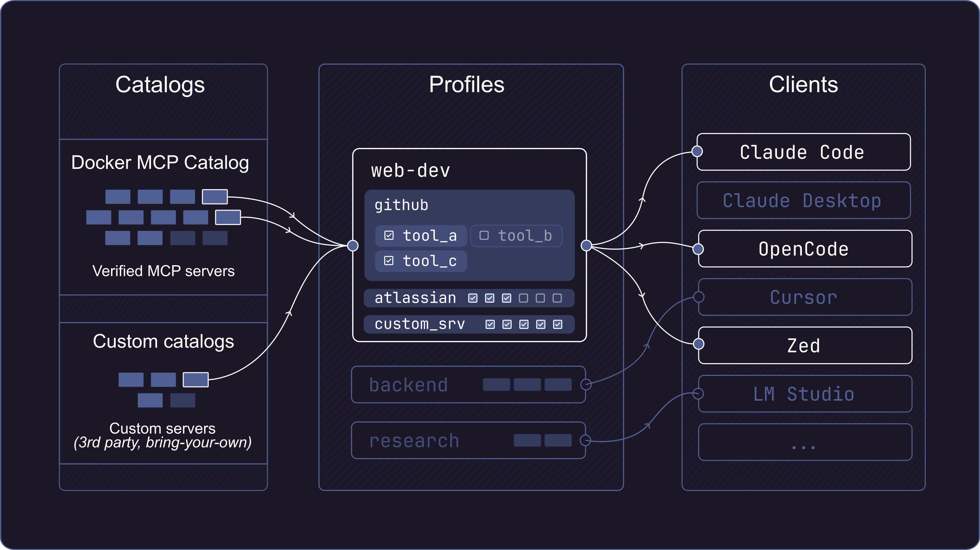Viewport: 980px width, 550px height.
Task: Click the dimmed last bottom-row Docker catalog block
Action: (x=215, y=238)
